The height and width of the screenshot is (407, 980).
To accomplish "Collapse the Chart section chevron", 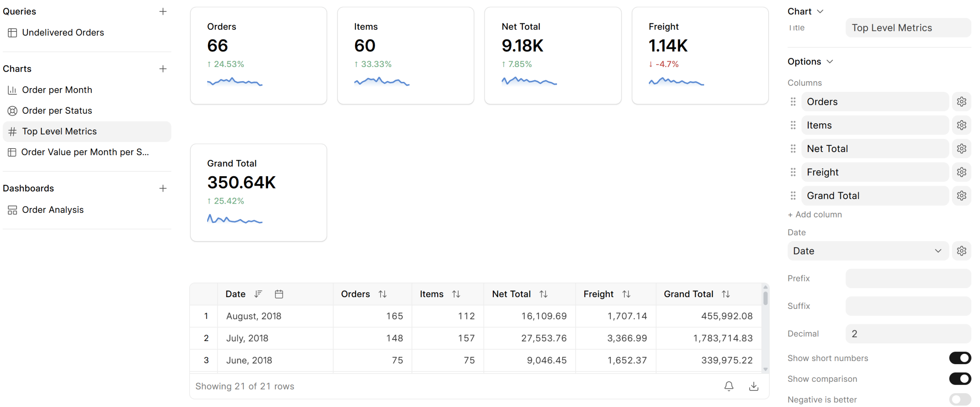I will (x=820, y=11).
